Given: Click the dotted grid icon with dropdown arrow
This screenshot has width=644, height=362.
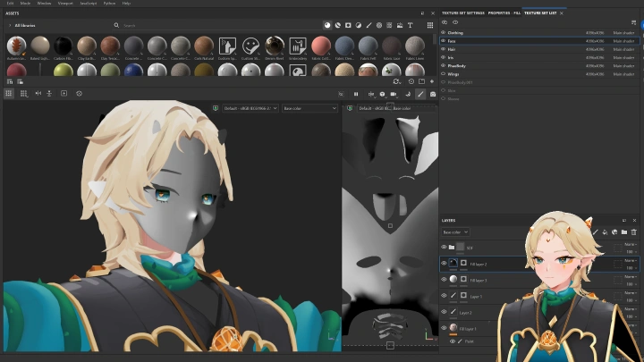Looking at the screenshot, I should pos(24,94).
